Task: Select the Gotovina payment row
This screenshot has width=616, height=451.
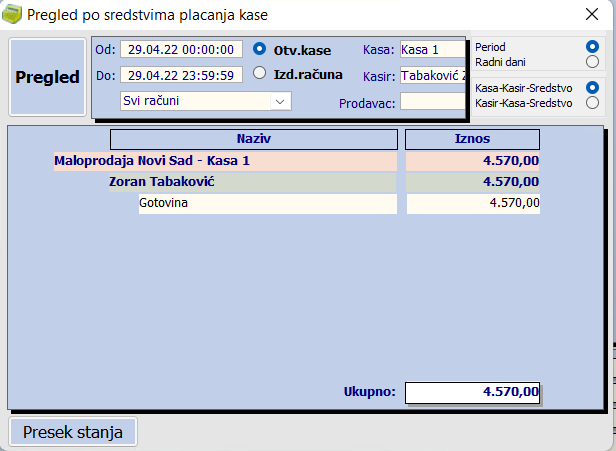Action: pyautogui.click(x=268, y=204)
